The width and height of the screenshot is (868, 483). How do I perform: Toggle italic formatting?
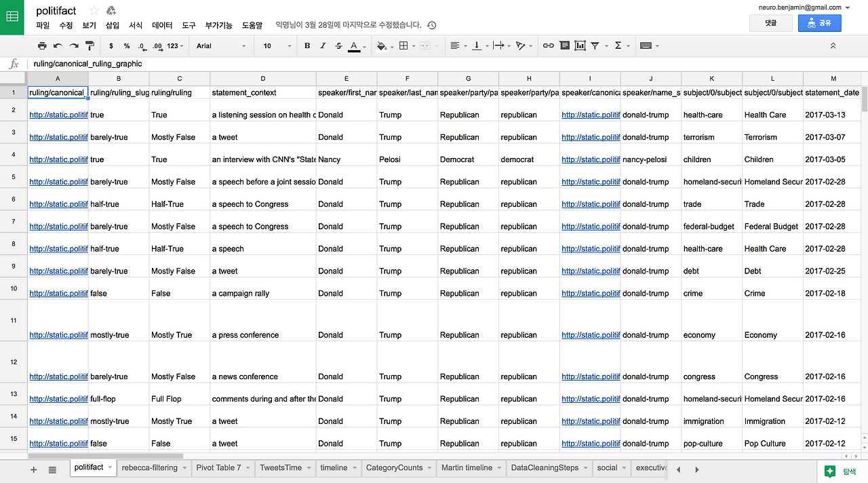tap(323, 45)
